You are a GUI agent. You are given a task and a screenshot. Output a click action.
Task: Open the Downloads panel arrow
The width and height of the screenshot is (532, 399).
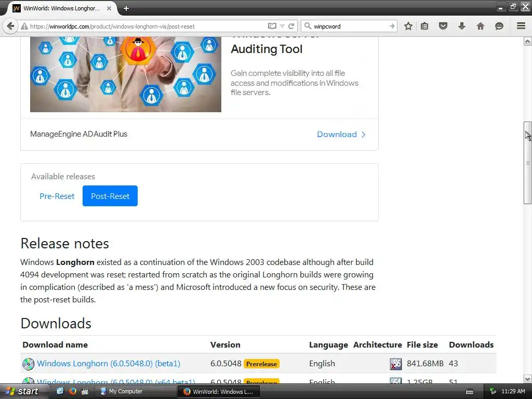click(x=462, y=26)
